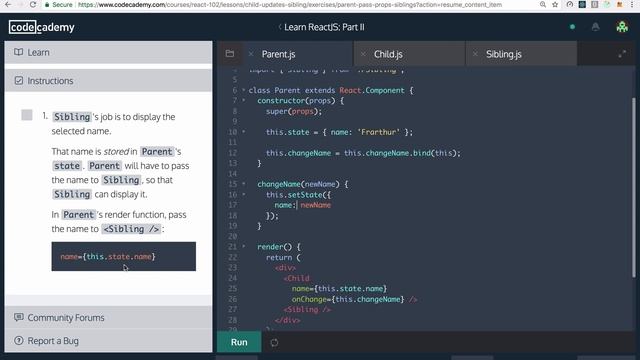Image resolution: width=640 pixels, height=360 pixels.
Task: Click the opening <div> on line 23
Action: point(285,268)
